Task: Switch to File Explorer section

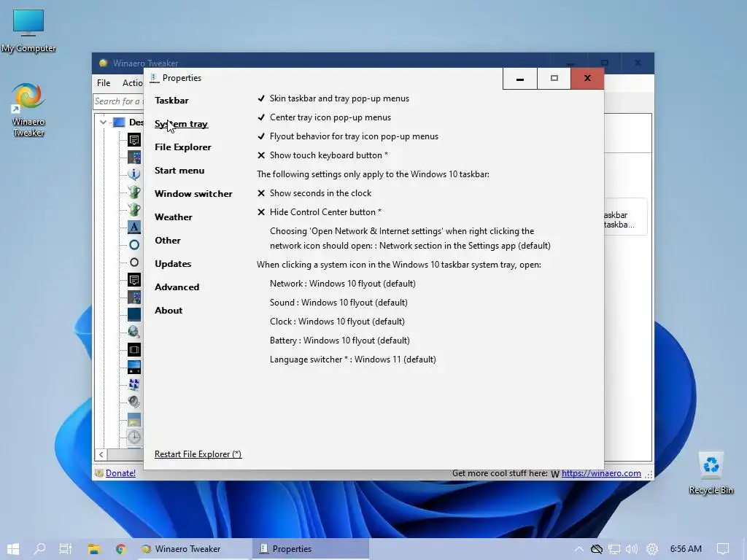Action: [183, 147]
